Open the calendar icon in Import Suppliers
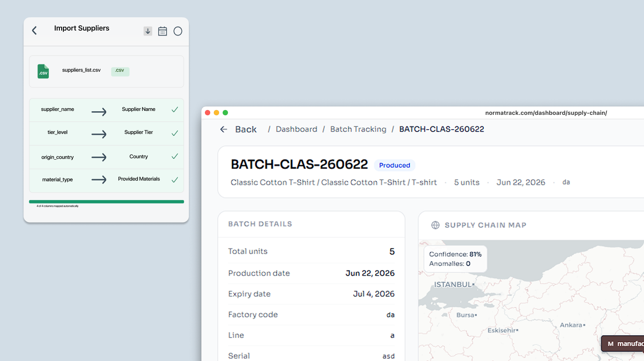 163,31
